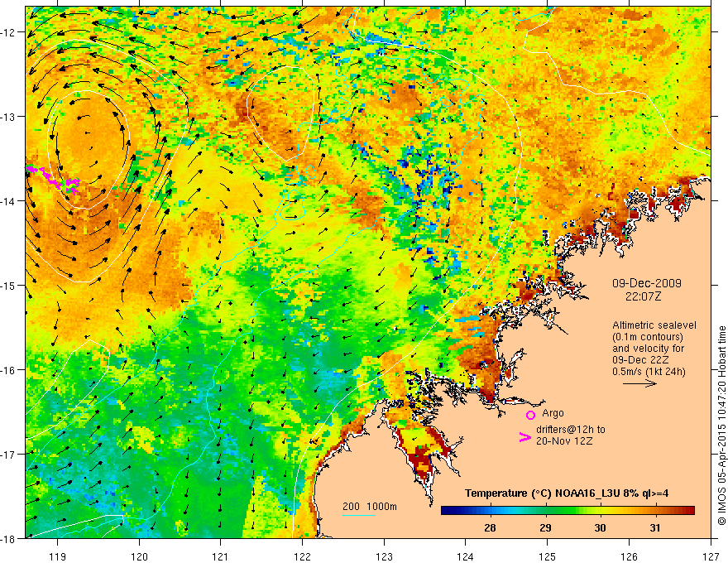Click the longitude axis label '123'
Screen dimensions: 728x563
(x=384, y=556)
